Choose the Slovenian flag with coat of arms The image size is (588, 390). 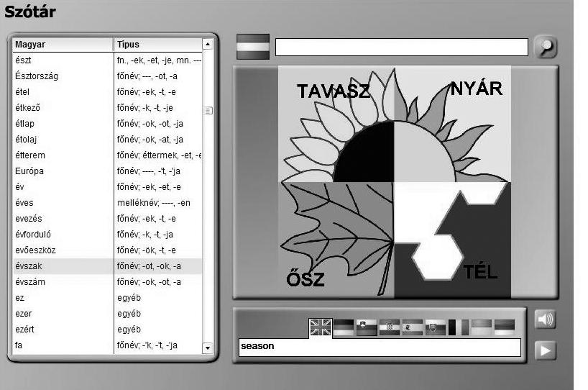[366, 328]
